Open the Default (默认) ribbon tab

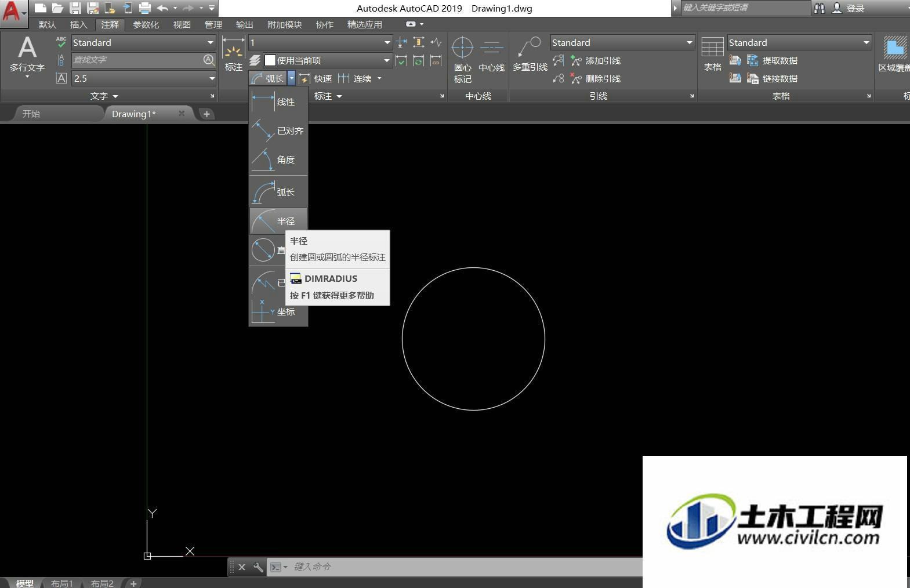coord(48,24)
